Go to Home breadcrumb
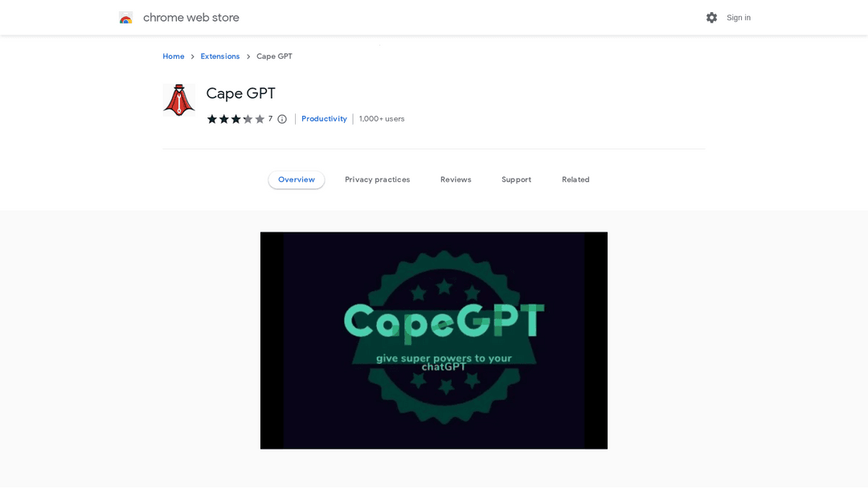The width and height of the screenshot is (868, 489). coord(174,56)
